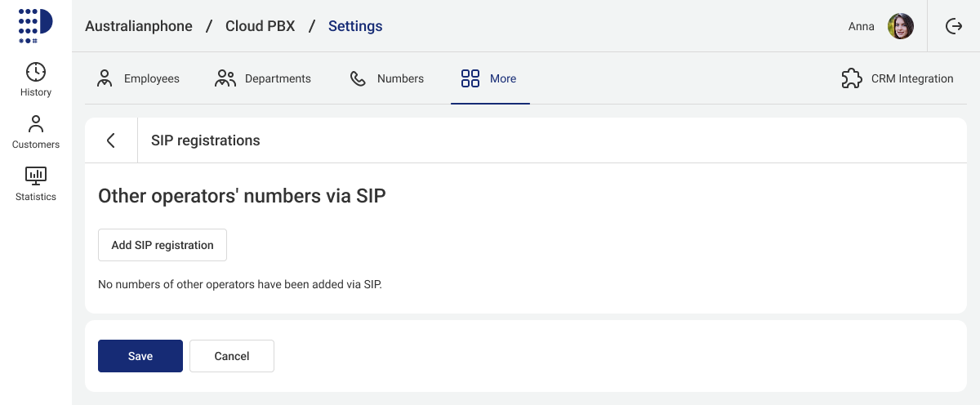Click the Add SIP registration button
Image resolution: width=980 pixels, height=405 pixels.
click(163, 245)
